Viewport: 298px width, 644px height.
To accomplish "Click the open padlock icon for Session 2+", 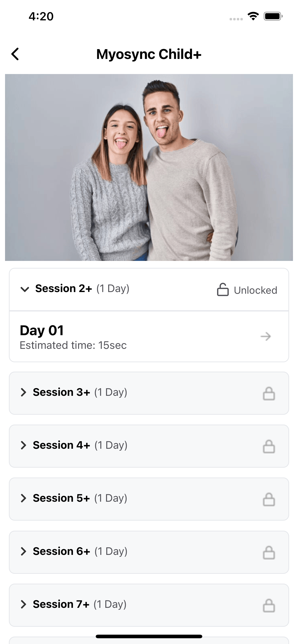I will click(223, 289).
